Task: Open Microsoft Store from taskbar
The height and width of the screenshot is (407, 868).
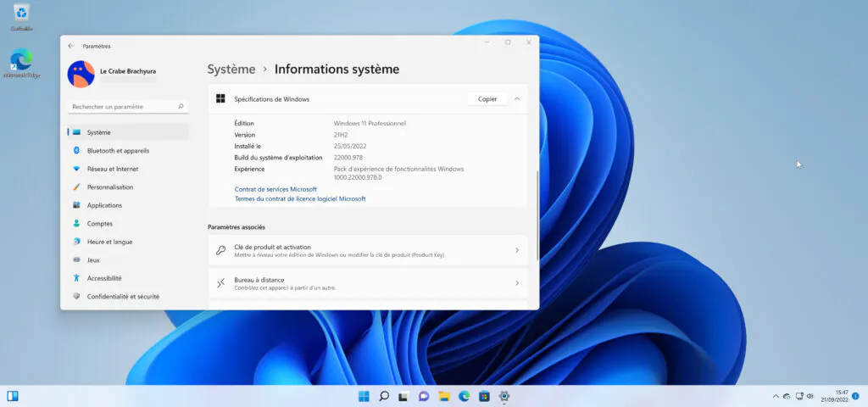Action: (x=484, y=396)
